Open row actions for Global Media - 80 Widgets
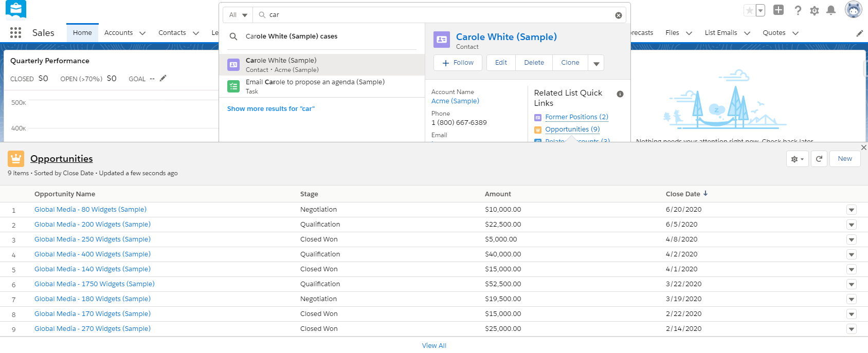This screenshot has height=353, width=868. [x=852, y=210]
